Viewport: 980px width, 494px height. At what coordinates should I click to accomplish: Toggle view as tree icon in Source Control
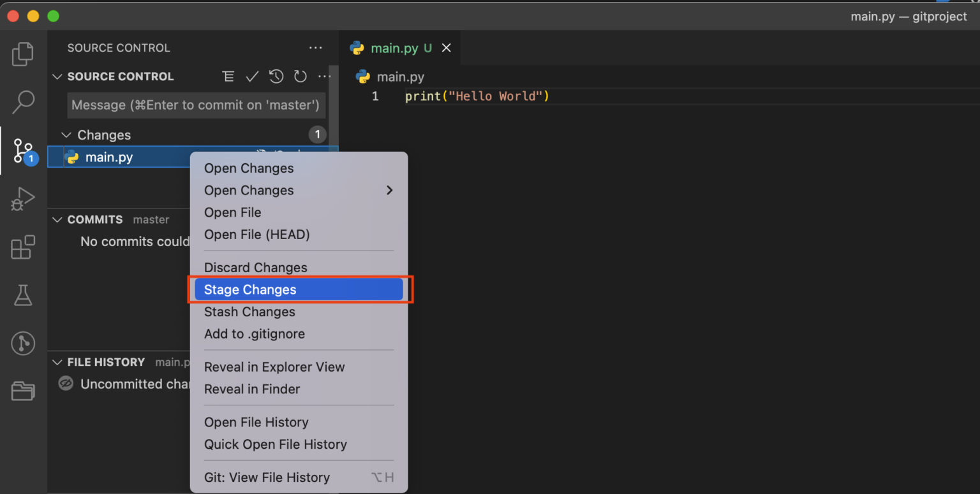228,76
